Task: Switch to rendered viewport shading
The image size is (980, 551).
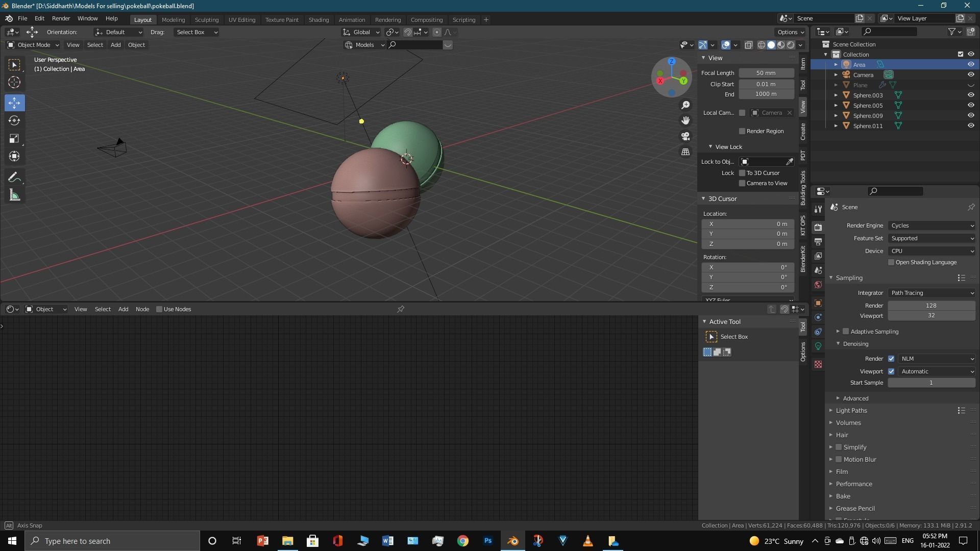Action: coord(791,45)
